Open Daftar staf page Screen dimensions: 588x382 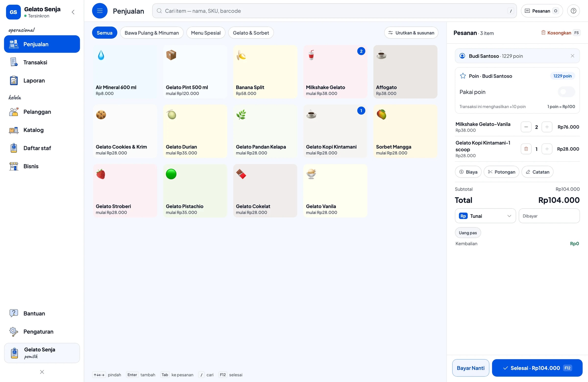(42, 148)
